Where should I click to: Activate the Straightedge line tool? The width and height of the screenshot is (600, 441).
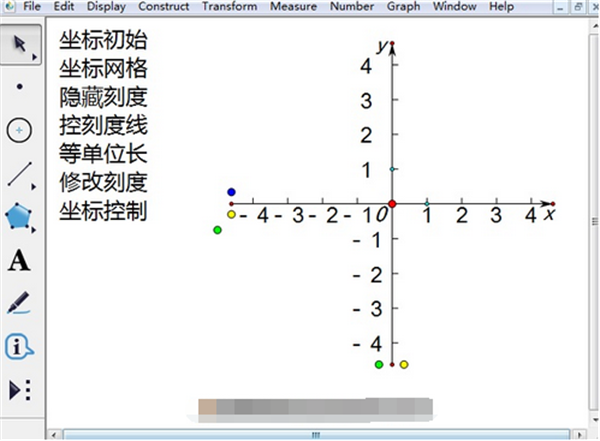(x=19, y=174)
